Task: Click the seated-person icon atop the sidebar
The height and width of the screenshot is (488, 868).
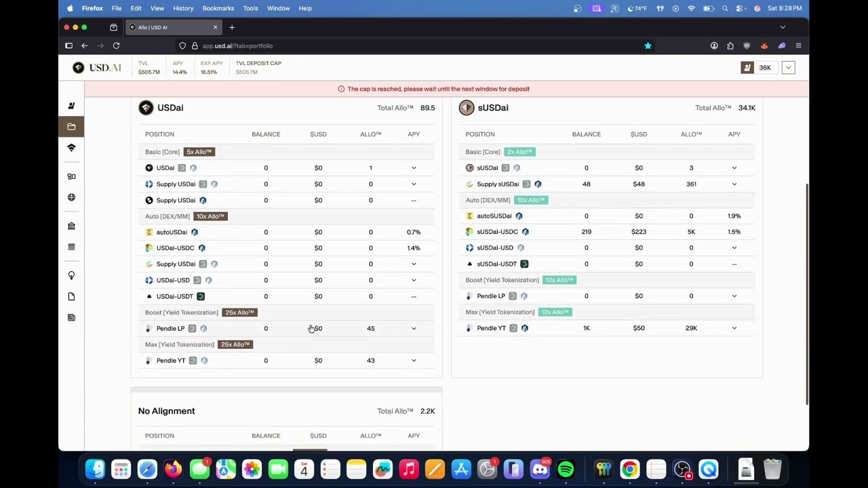Action: click(71, 106)
